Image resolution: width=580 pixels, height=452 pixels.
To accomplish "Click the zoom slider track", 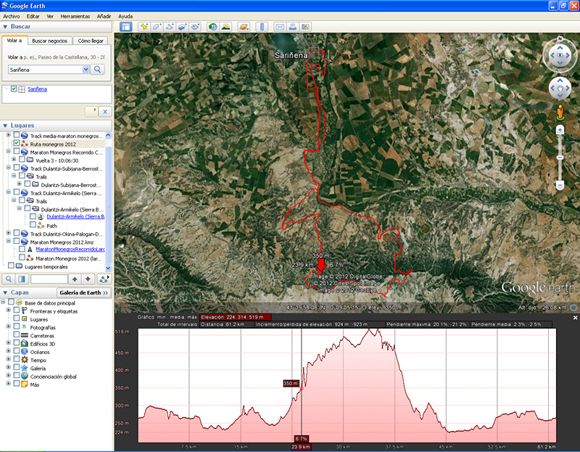I will pyautogui.click(x=560, y=157).
